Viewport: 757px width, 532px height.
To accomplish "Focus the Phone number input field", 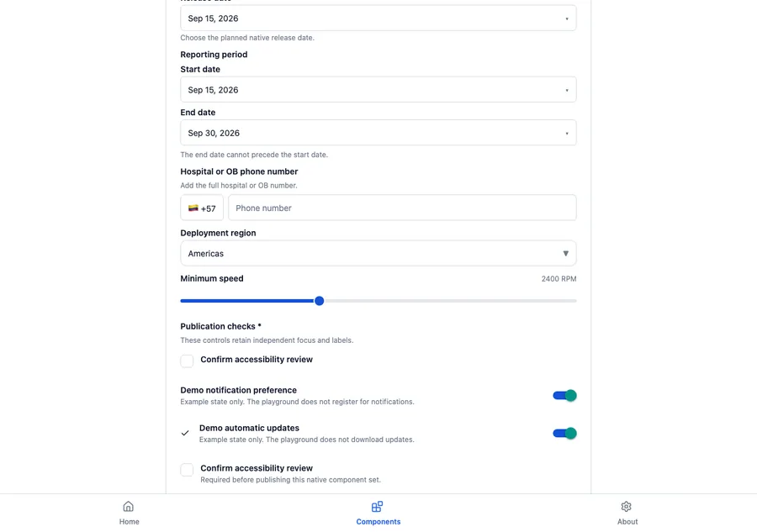I will click(402, 208).
